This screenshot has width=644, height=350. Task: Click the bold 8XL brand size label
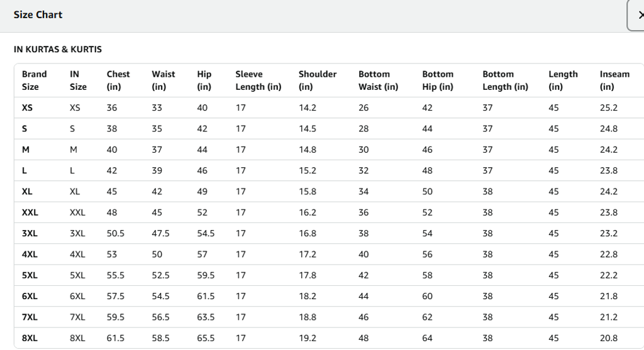click(30, 338)
